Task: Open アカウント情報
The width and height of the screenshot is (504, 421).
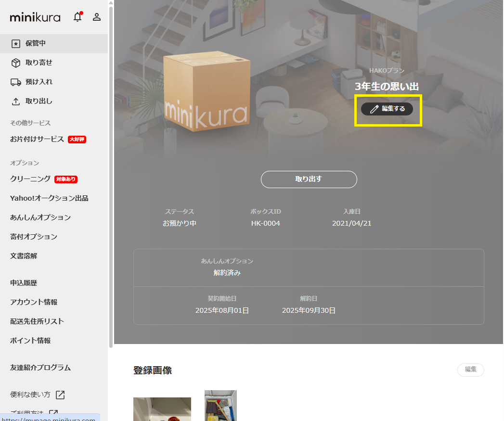Action: pos(34,303)
